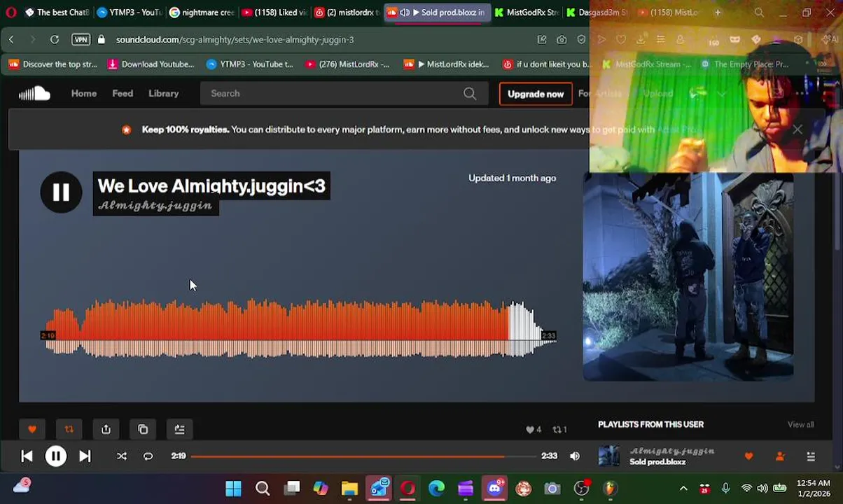Switch to the MistGodRx Stream tab
The width and height of the screenshot is (843, 504).
pyautogui.click(x=526, y=13)
